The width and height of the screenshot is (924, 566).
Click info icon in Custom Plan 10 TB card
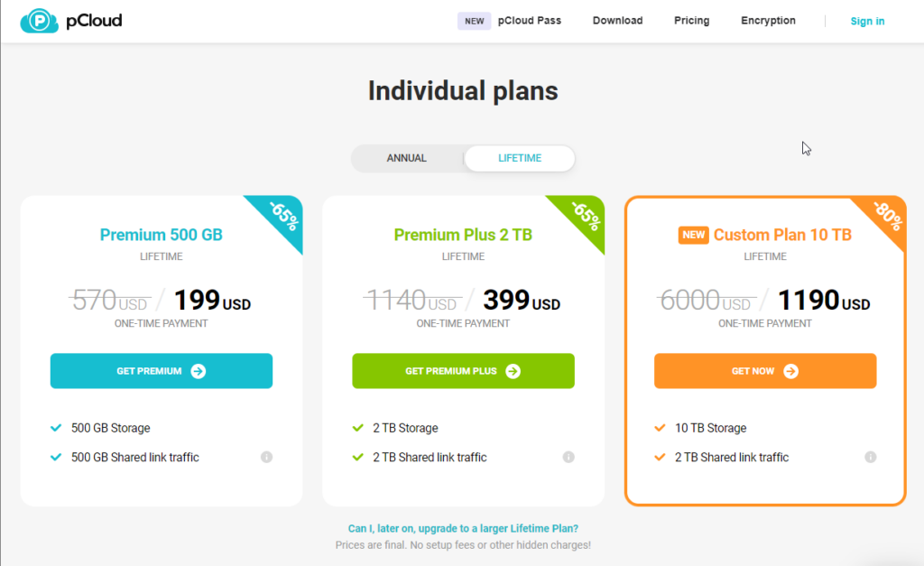(x=870, y=458)
